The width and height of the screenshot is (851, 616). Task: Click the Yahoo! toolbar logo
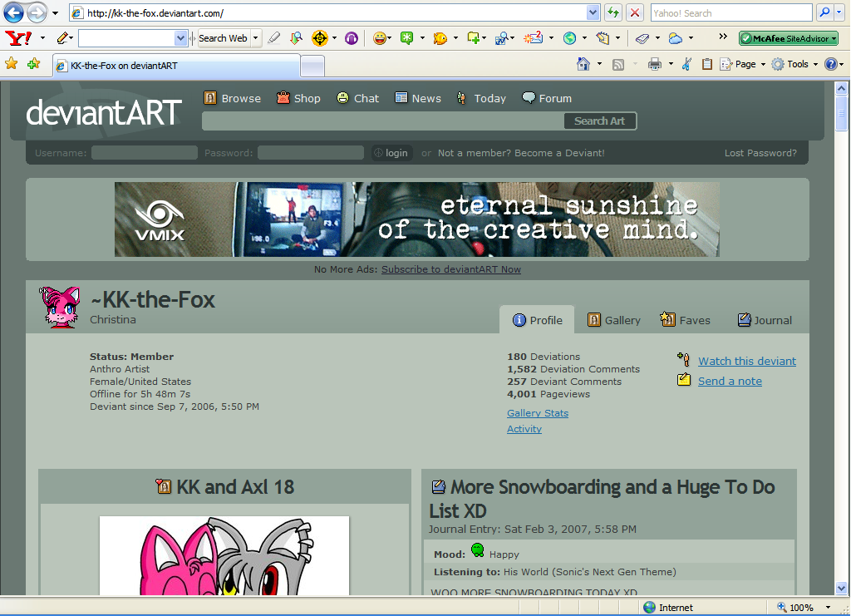(x=18, y=38)
